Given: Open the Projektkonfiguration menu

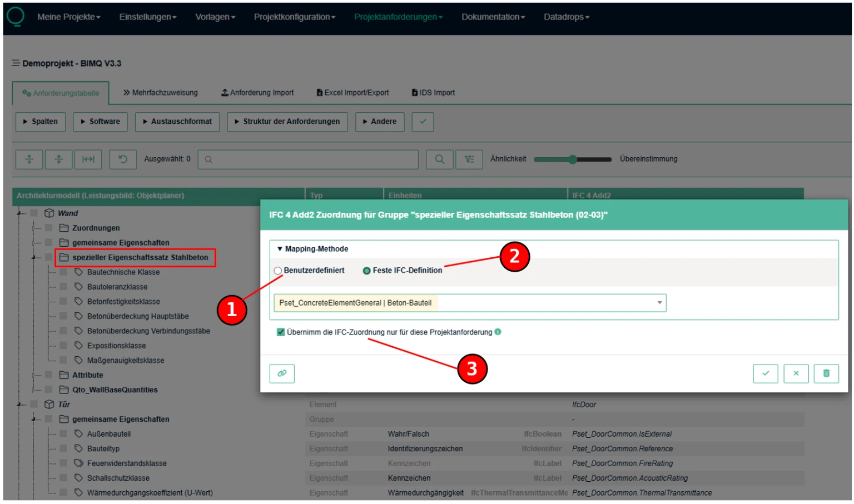Looking at the screenshot, I should pyautogui.click(x=294, y=17).
